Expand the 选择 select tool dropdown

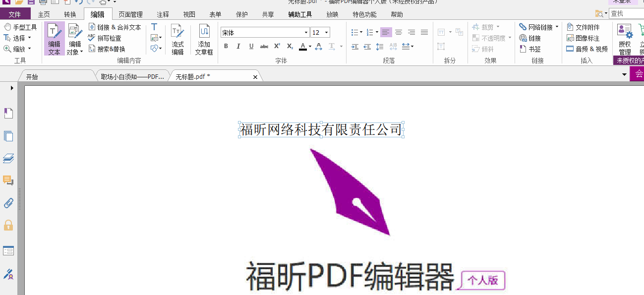(29, 38)
